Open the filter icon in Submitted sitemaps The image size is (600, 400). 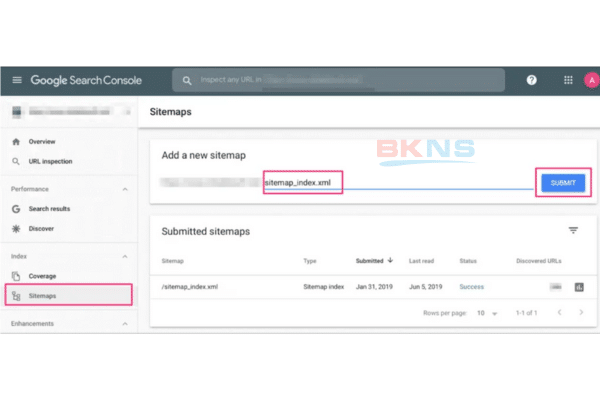(x=573, y=230)
